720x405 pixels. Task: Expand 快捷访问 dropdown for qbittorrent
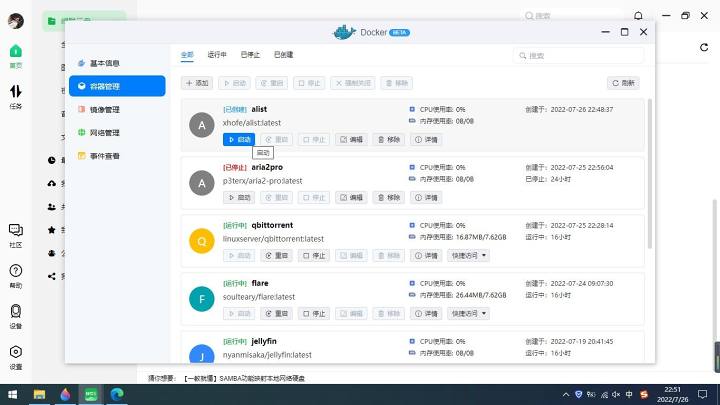pos(468,255)
